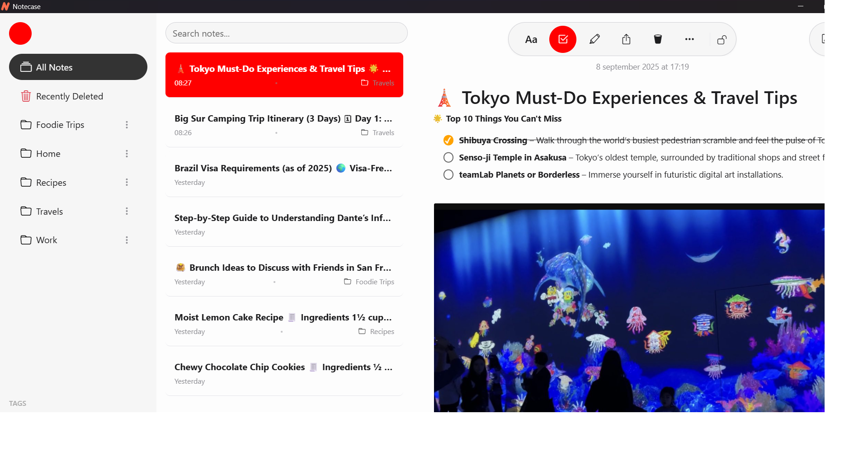
Task: Open the Brazil Visa Requirements note
Action: (284, 174)
